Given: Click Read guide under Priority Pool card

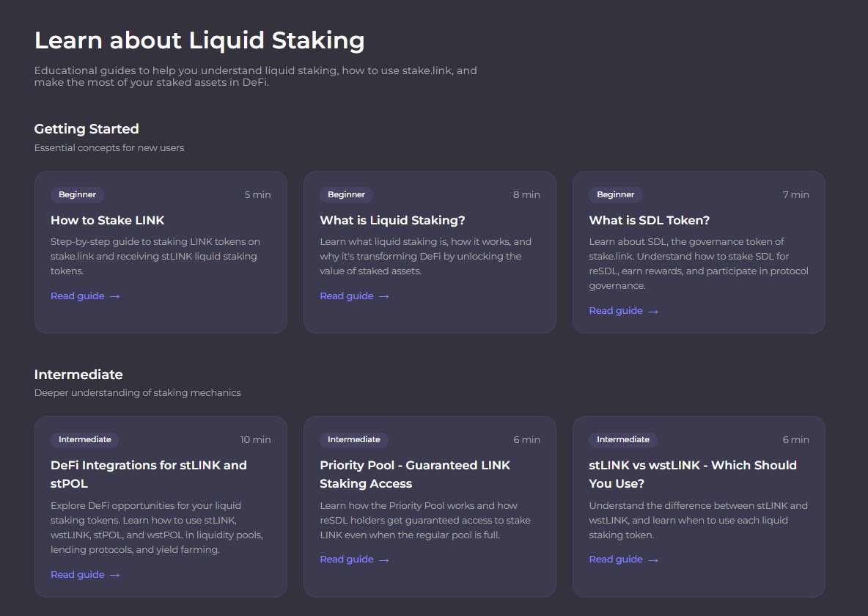Looking at the screenshot, I should 347,560.
